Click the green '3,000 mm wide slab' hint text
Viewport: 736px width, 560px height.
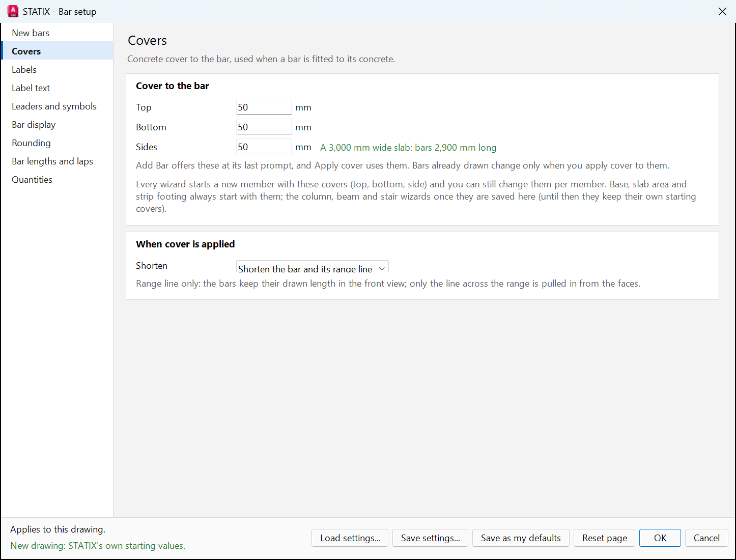tap(408, 148)
